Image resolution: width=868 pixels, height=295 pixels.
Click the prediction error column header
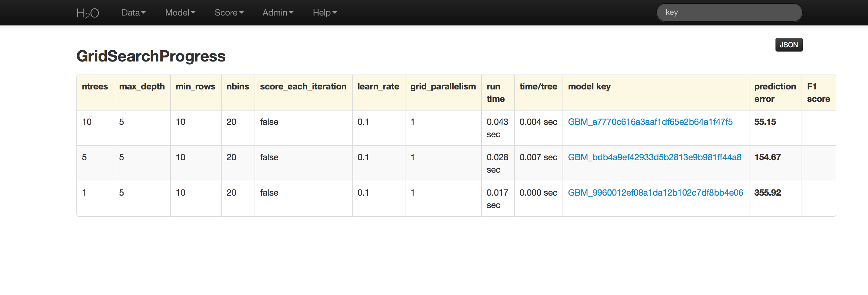(x=775, y=93)
